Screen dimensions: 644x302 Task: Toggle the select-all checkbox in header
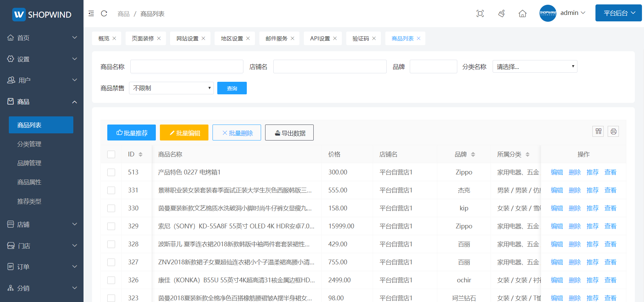pos(111,154)
